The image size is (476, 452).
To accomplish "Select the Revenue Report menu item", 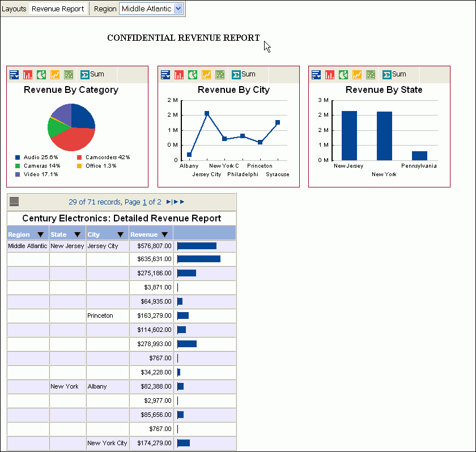I will 58,9.
